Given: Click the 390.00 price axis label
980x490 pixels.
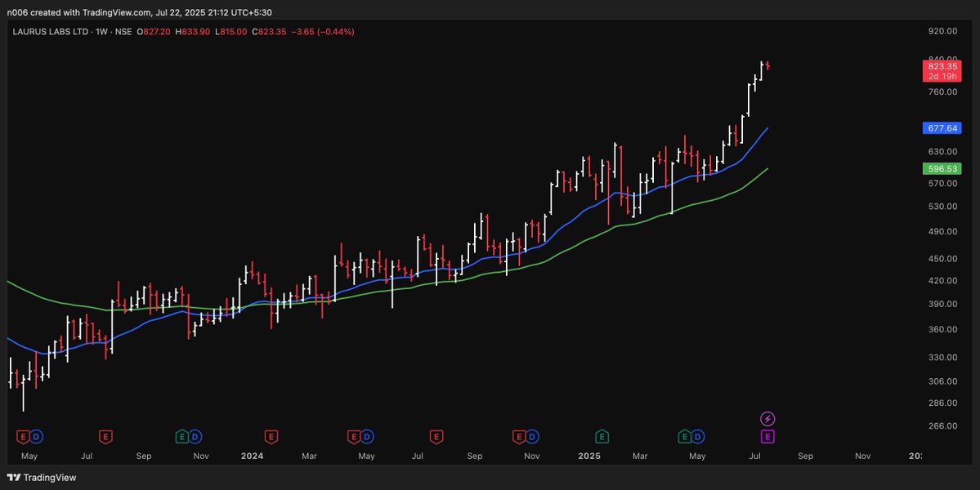Looking at the screenshot, I should tap(942, 303).
